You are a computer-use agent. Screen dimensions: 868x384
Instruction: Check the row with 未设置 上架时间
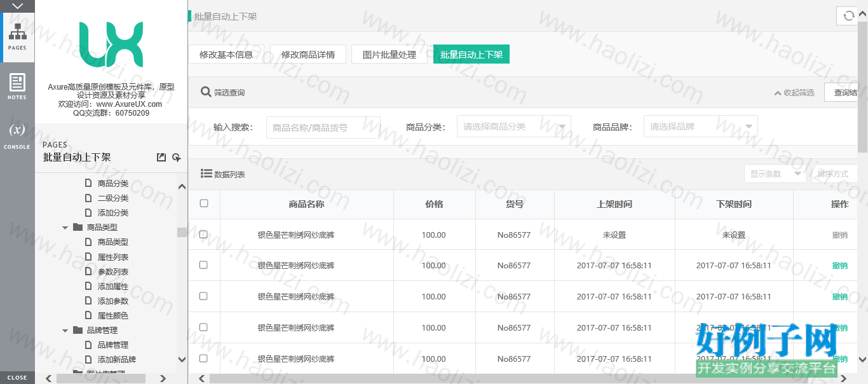pos(203,234)
